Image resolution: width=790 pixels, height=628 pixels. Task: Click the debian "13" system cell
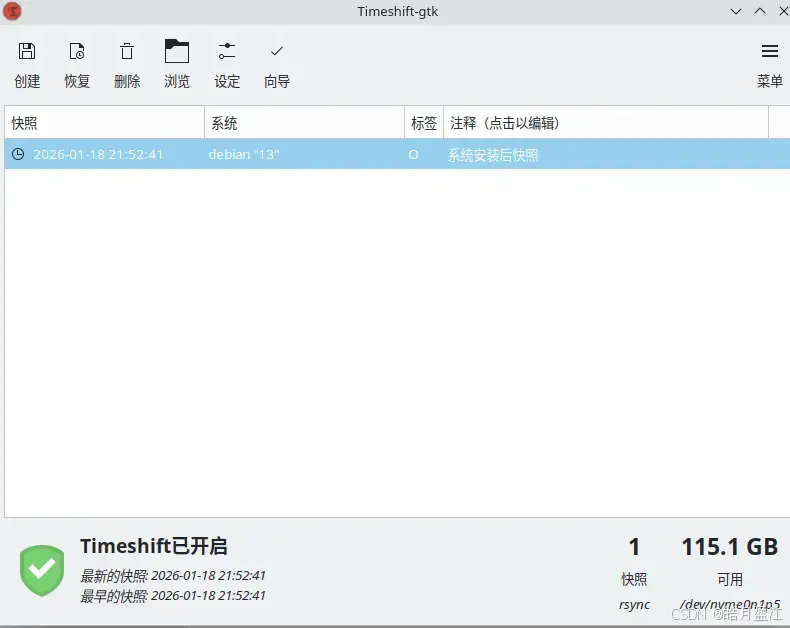[244, 154]
